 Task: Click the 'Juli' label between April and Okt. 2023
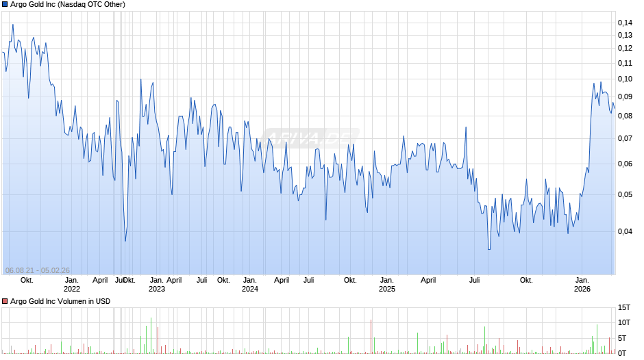click(201, 281)
